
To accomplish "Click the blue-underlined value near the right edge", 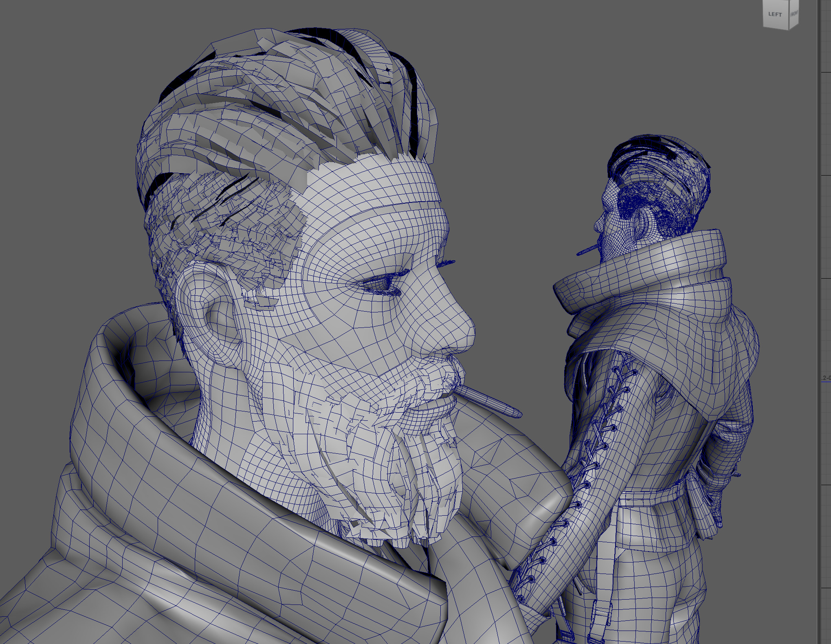I will [827, 378].
